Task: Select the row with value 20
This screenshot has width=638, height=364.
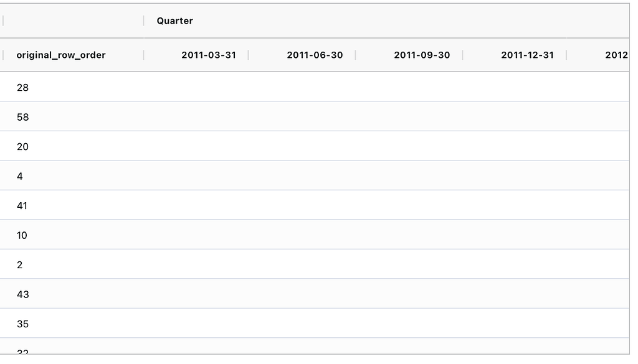Action: 23,146
